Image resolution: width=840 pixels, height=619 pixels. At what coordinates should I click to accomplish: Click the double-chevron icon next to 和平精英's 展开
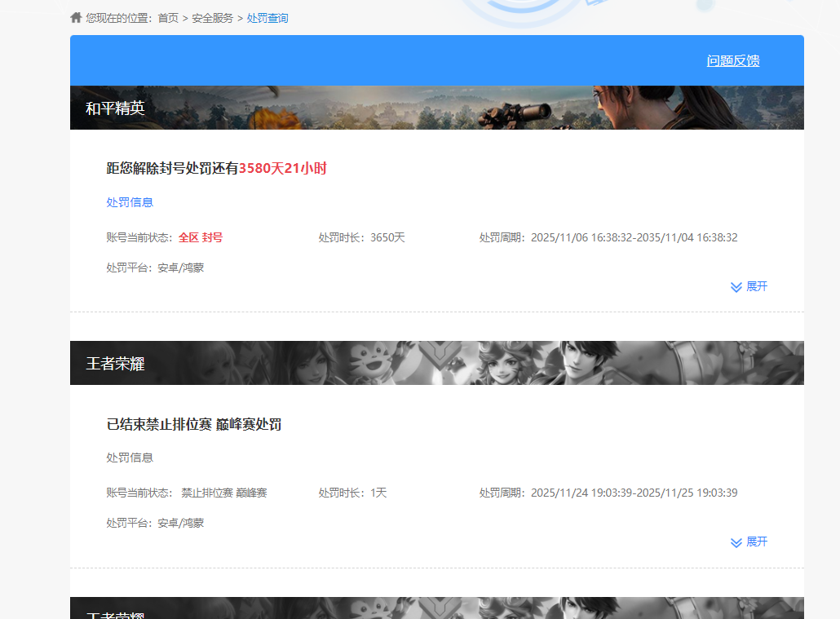coord(736,286)
